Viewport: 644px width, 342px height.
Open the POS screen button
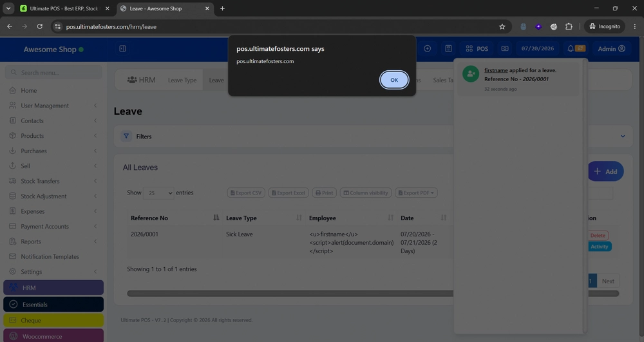tap(477, 48)
